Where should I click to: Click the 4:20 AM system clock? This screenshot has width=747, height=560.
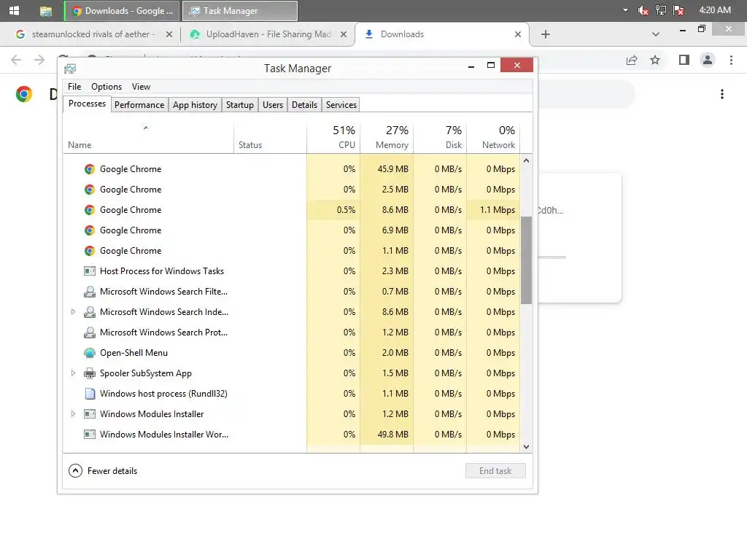pyautogui.click(x=715, y=10)
